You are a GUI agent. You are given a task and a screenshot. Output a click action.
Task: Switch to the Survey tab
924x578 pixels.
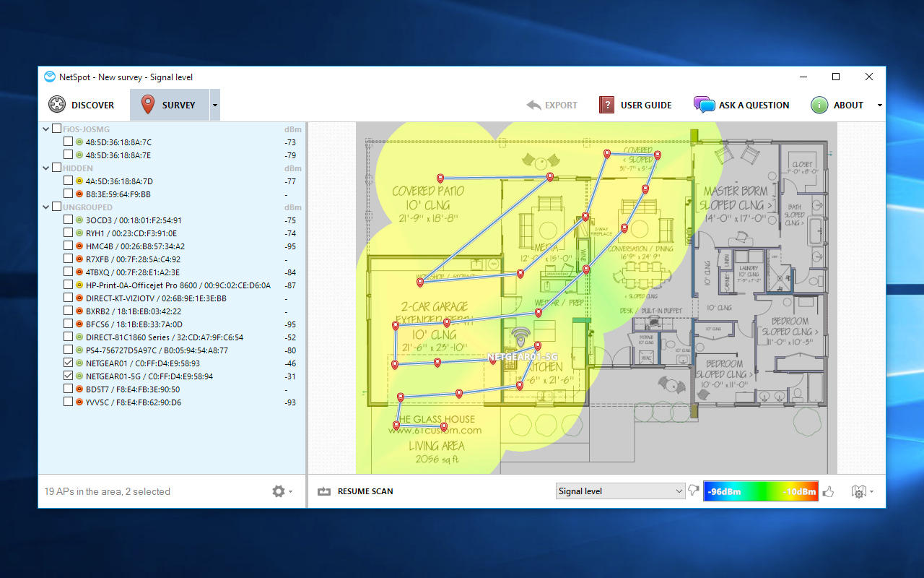tap(170, 105)
